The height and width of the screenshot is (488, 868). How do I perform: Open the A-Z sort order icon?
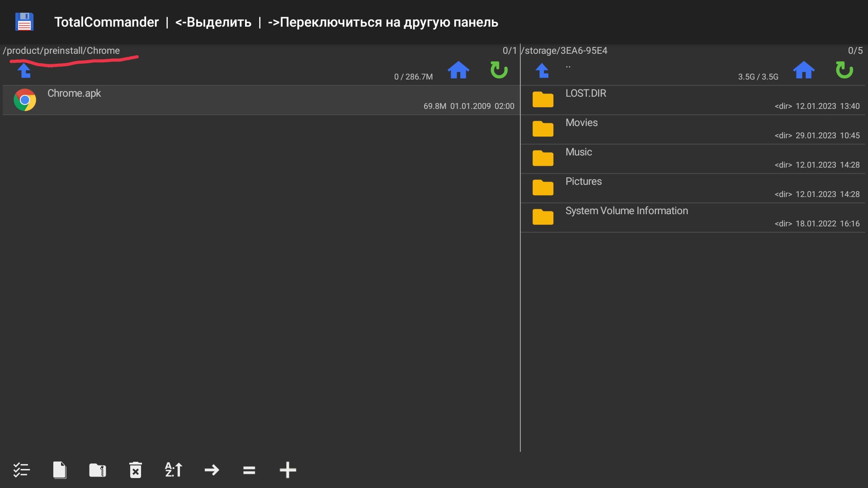tap(173, 470)
